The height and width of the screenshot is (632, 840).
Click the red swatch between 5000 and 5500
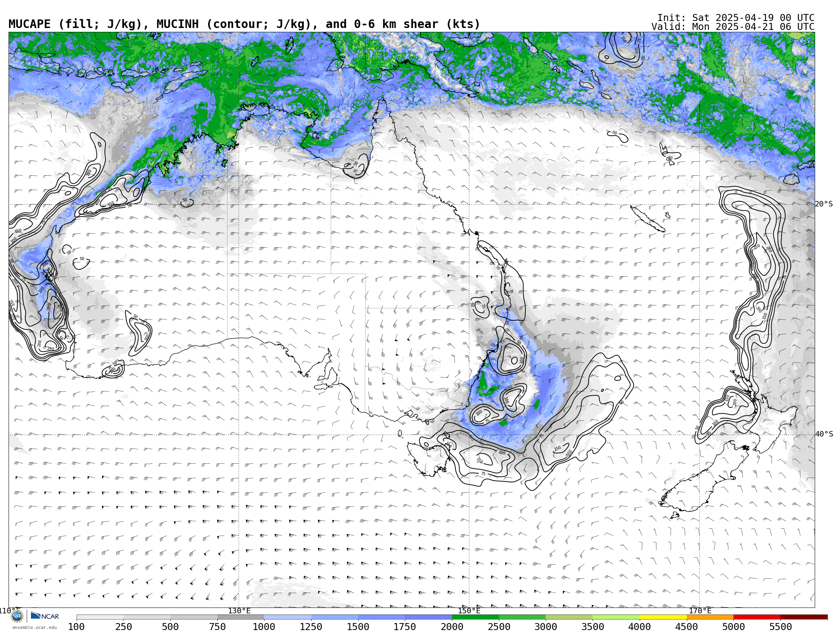[757, 617]
